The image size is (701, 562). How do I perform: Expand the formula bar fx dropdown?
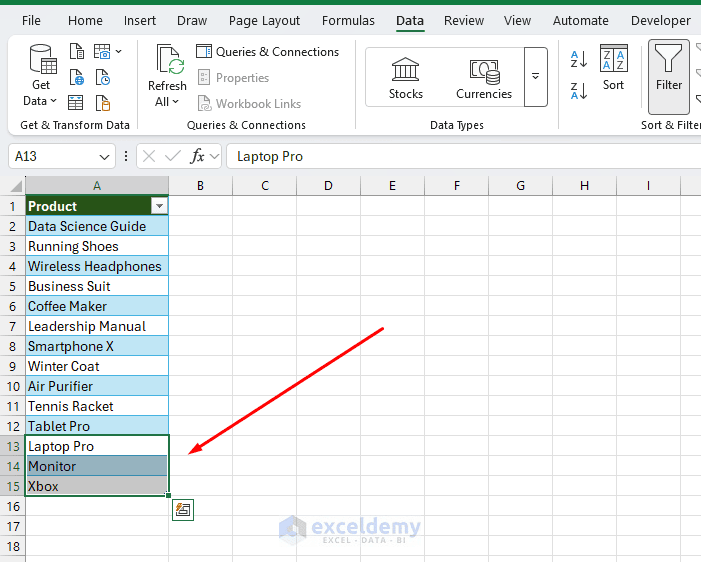coord(215,156)
